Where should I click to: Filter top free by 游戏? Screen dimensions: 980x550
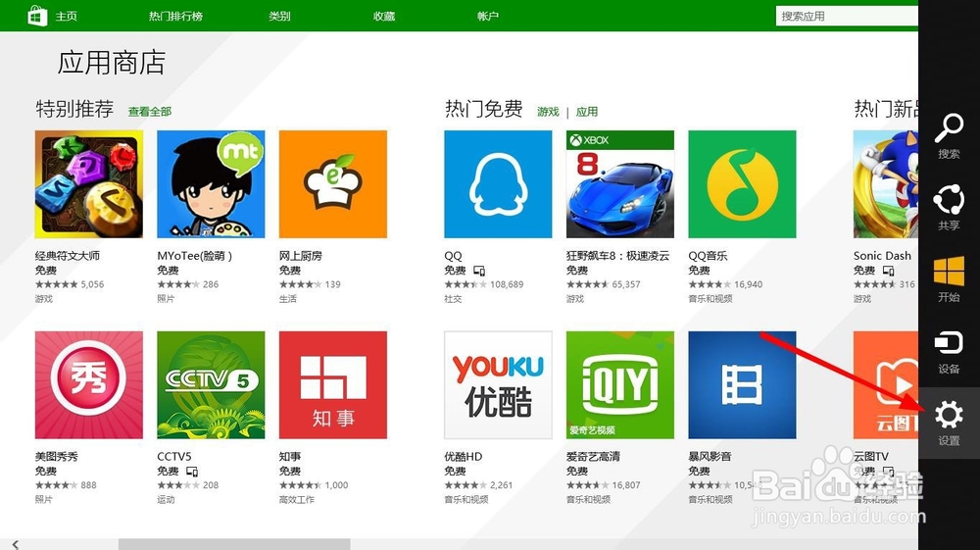coord(548,111)
